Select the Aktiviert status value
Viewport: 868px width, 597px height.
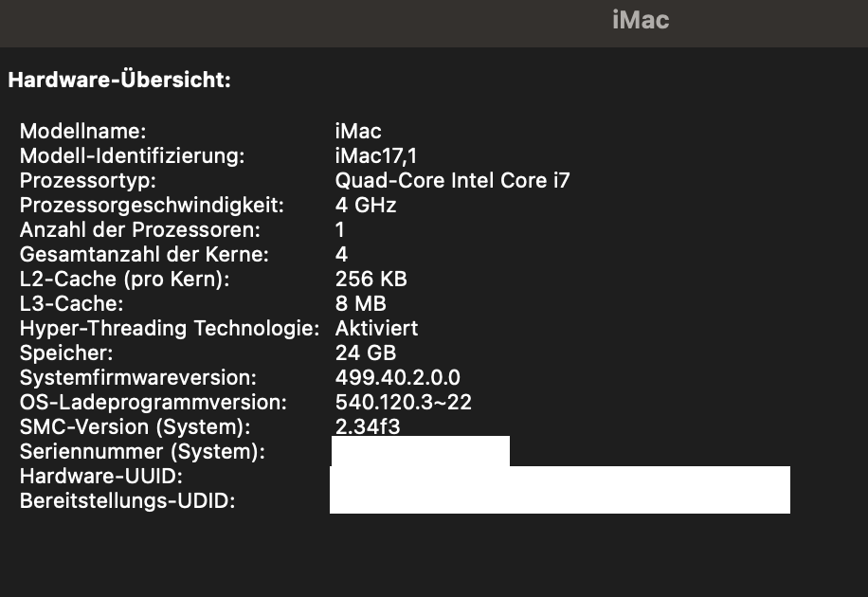[376, 328]
